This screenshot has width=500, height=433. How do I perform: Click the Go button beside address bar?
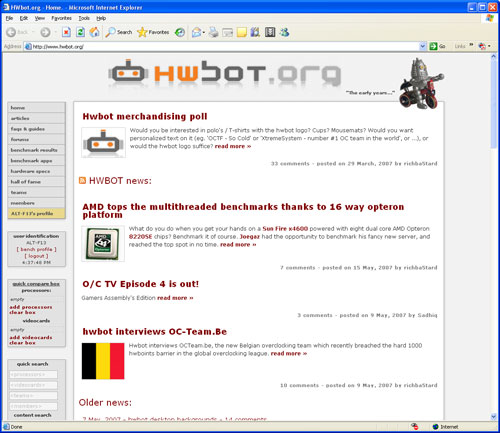click(x=438, y=46)
